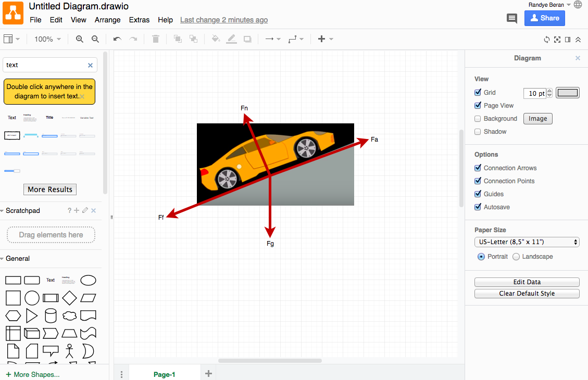
Task: Open the Extras menu
Action: point(139,20)
